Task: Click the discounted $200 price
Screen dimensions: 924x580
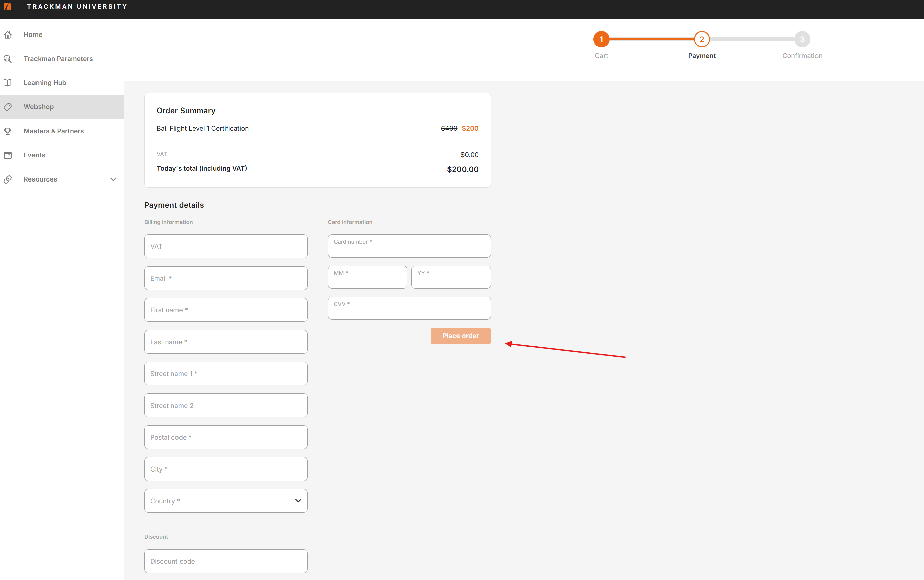Action: (x=470, y=128)
